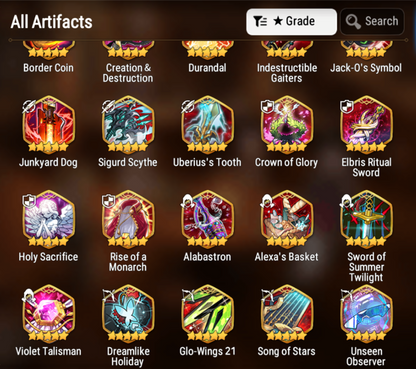416x369 pixels.
Task: Select Sword of Summer Twilight artifact
Action: click(366, 219)
